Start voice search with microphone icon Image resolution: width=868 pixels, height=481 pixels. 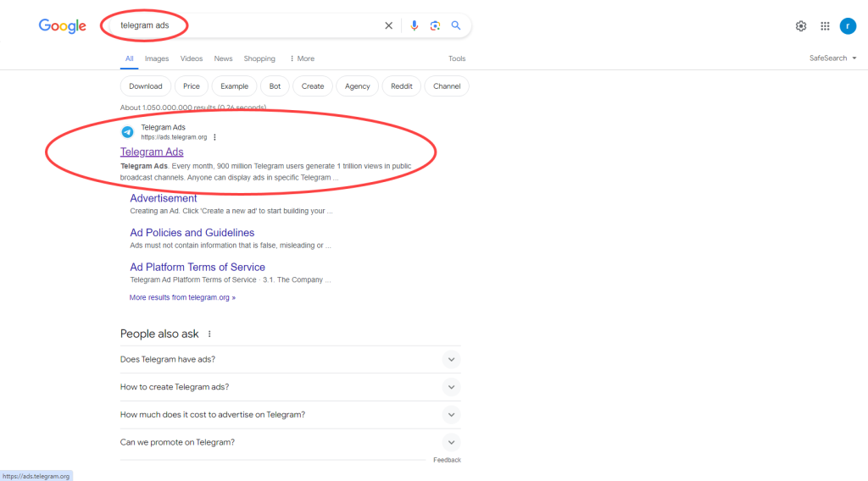(414, 25)
